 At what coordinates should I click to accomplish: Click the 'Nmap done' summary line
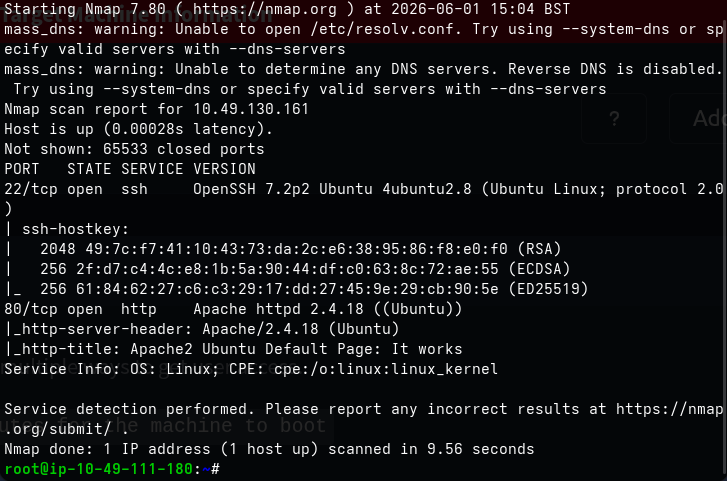[x=269, y=449]
